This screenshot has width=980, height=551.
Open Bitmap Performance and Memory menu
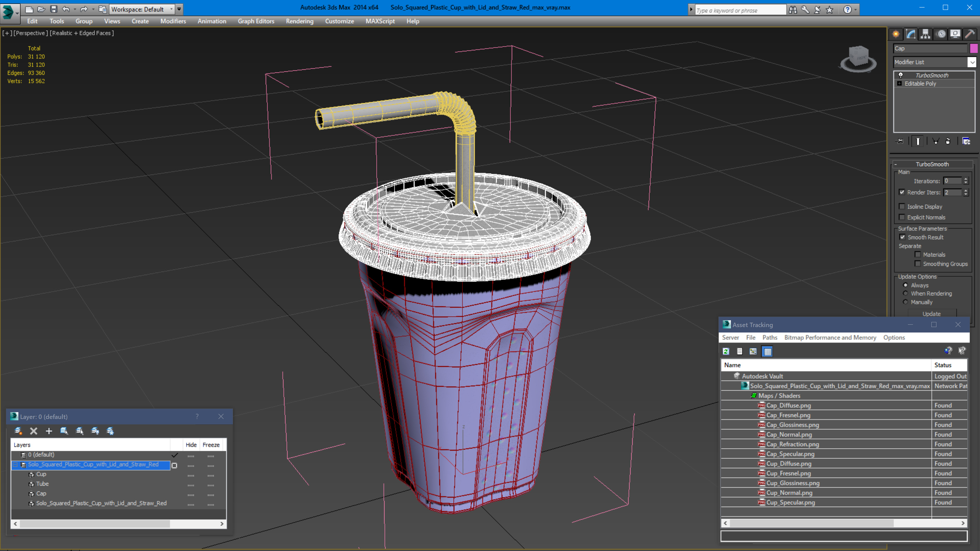point(830,338)
